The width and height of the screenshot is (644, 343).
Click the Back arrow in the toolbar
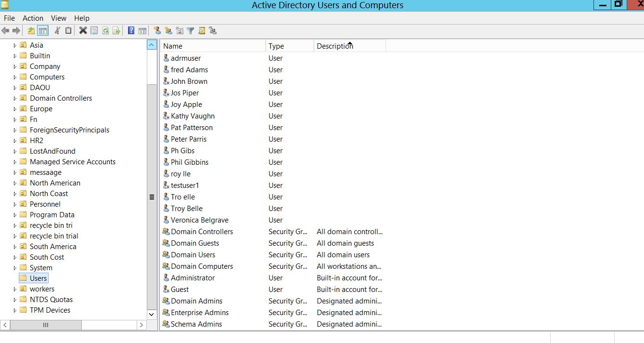coord(5,31)
